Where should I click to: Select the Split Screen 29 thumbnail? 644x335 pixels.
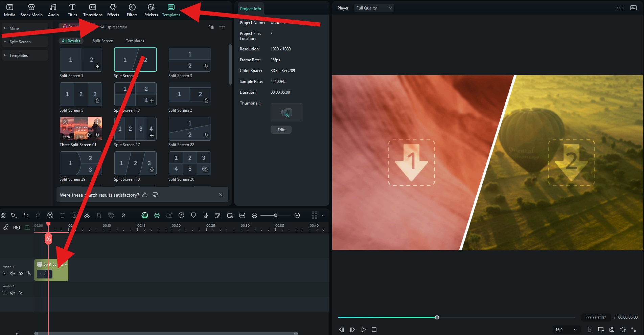81,163
